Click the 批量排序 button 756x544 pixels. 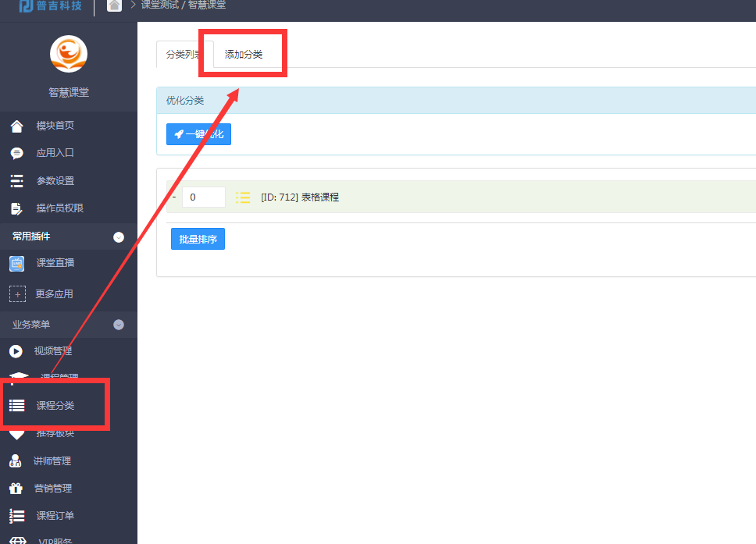[198, 239]
